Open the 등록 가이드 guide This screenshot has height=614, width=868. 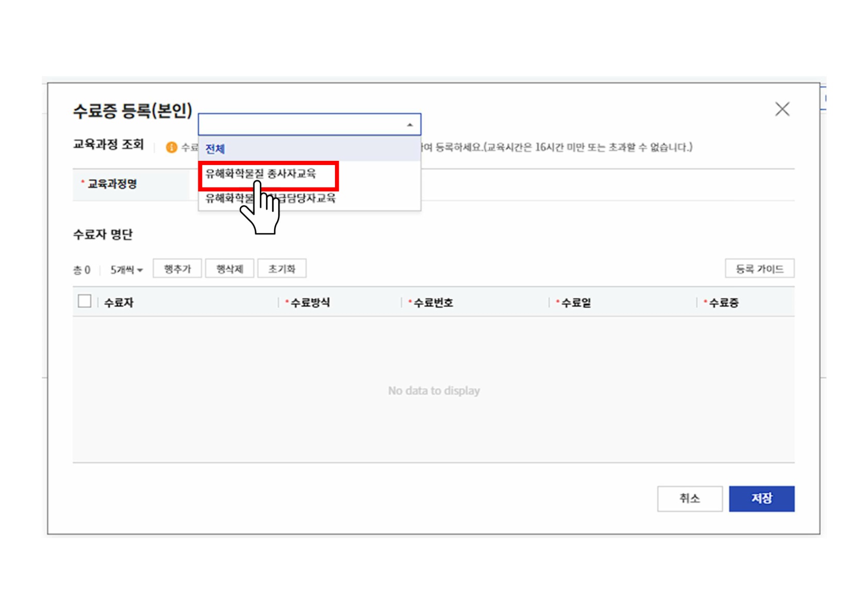pyautogui.click(x=759, y=269)
